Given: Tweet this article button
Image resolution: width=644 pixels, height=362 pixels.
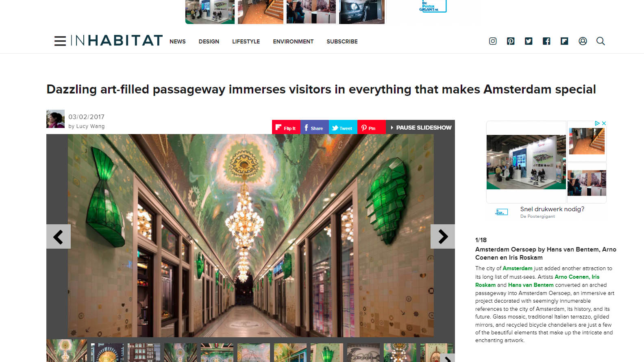Looking at the screenshot, I should click(343, 127).
